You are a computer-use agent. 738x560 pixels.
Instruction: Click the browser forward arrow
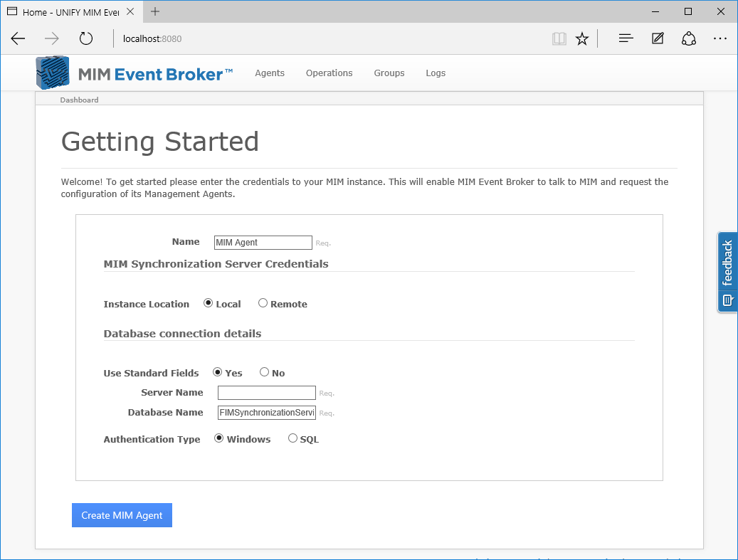tap(52, 38)
